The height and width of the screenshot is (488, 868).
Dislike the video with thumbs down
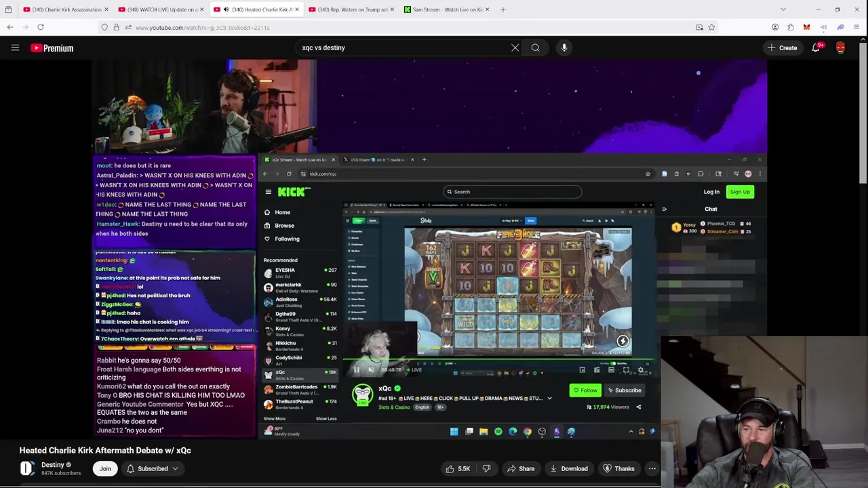click(486, 468)
